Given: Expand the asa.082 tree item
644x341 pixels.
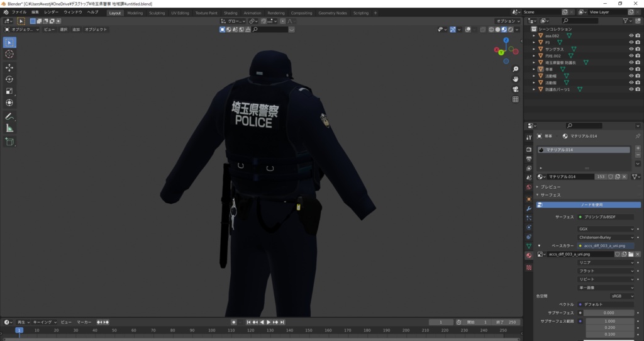Looking at the screenshot, I should 534,36.
